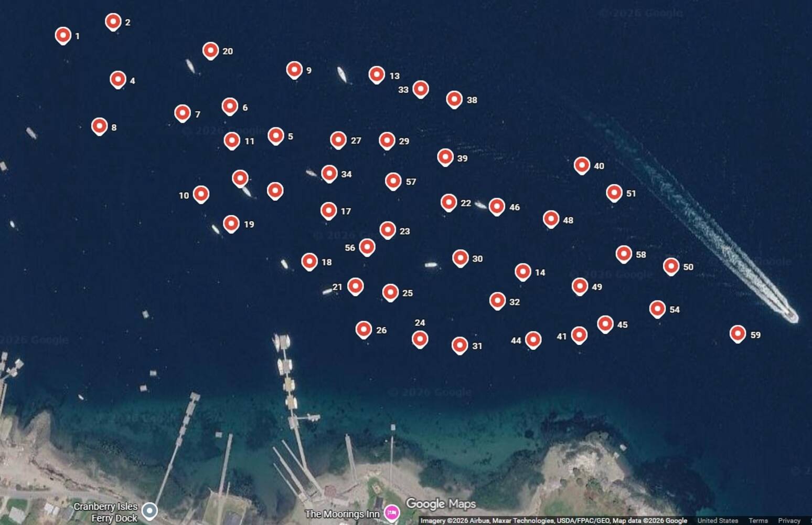Open marker 40 on the map

582,166
